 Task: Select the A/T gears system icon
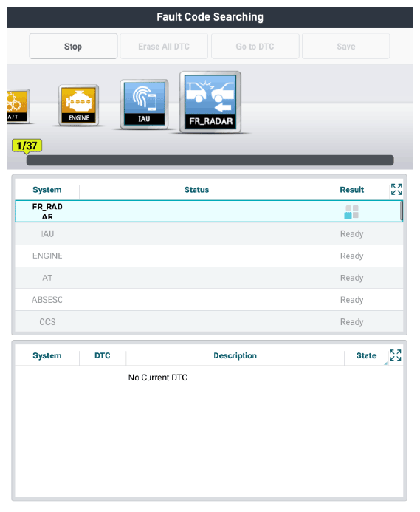click(18, 106)
